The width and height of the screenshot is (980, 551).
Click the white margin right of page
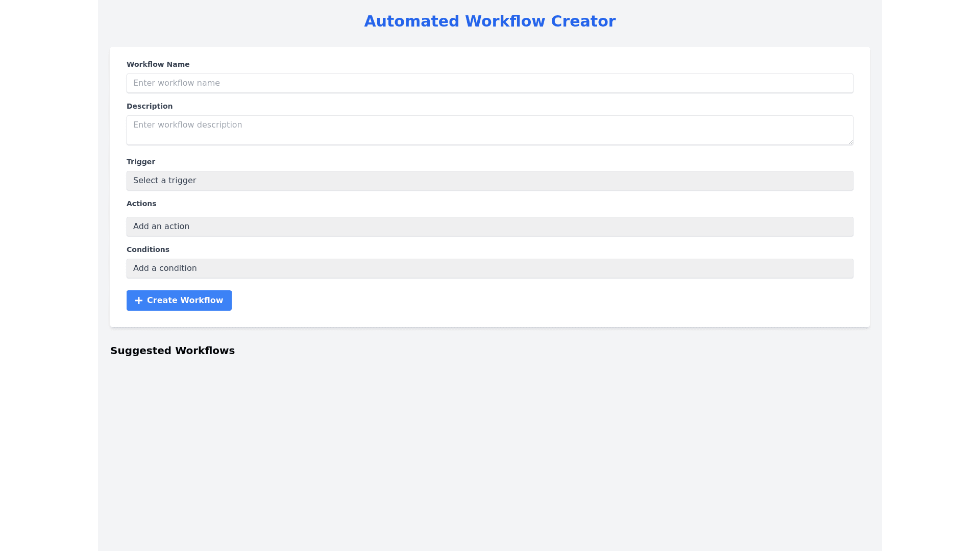931,275
